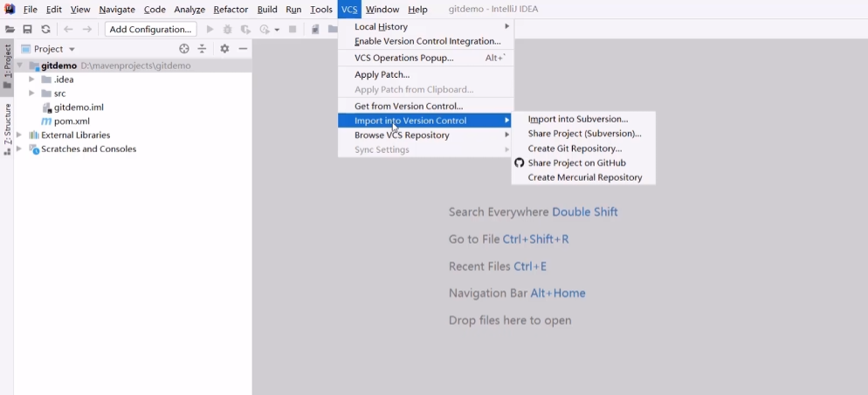
Task: Choose VCS Operations Popup entry
Action: coord(426,59)
